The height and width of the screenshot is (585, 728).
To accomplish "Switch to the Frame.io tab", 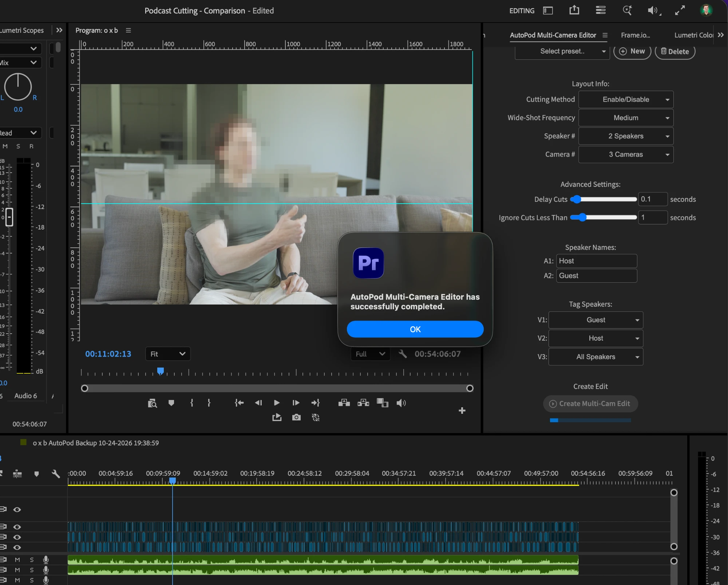I will [x=635, y=35].
